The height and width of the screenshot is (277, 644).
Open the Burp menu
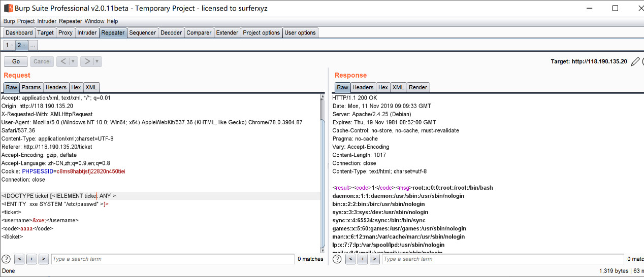(x=9, y=21)
